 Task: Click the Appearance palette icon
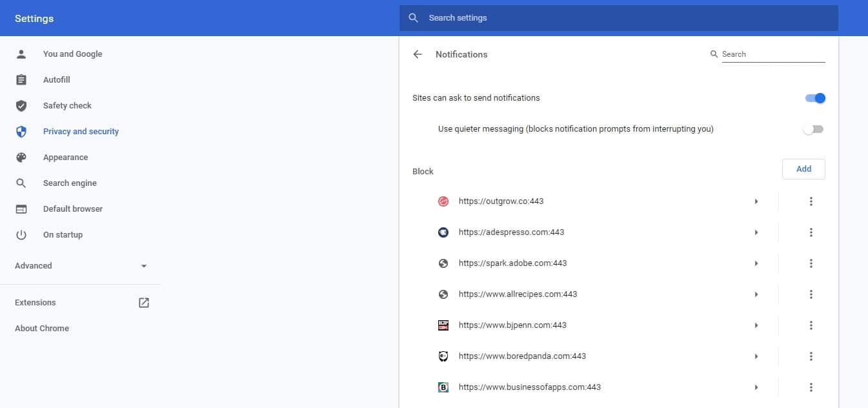click(x=21, y=157)
